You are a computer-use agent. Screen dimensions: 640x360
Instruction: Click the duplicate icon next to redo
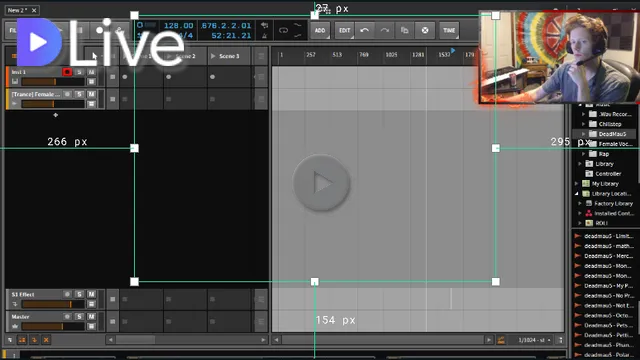click(x=404, y=30)
